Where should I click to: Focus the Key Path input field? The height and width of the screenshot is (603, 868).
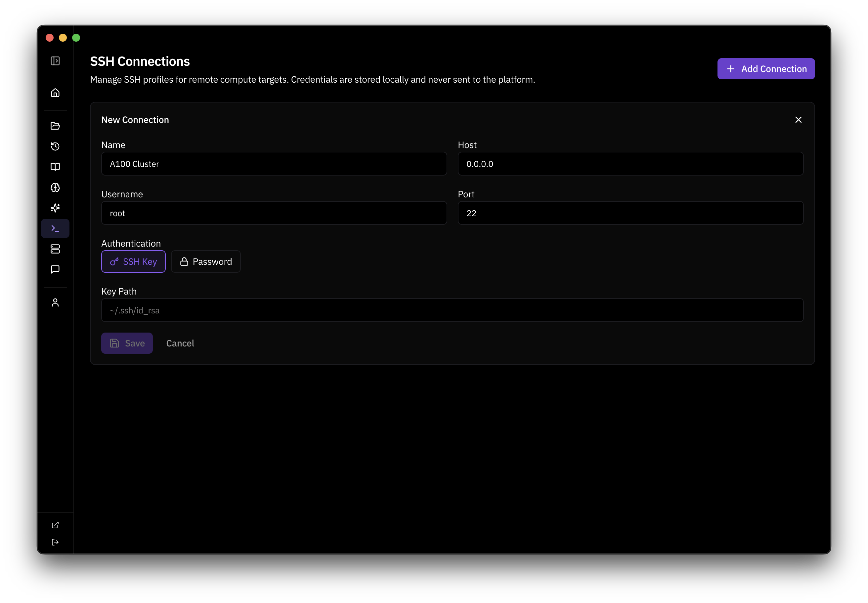(x=452, y=310)
